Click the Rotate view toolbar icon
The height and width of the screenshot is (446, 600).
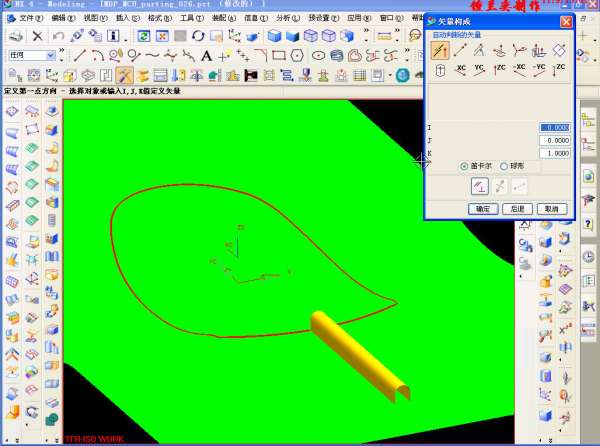point(198,36)
